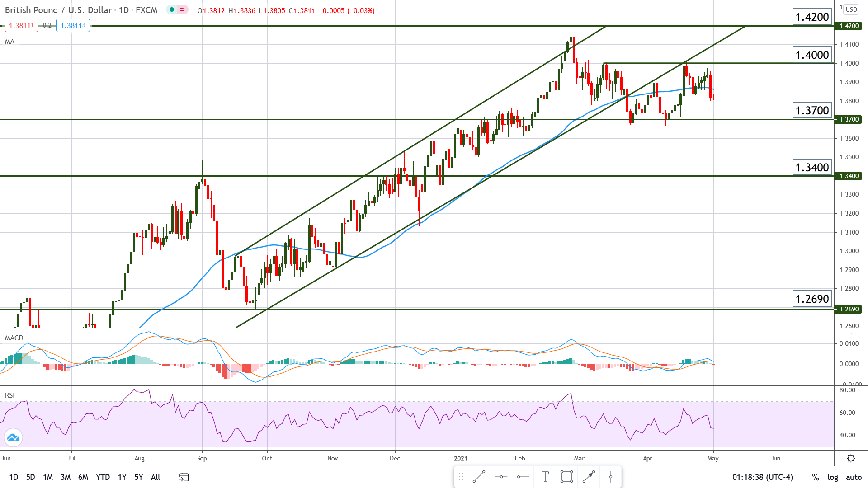Grab the drawing toolbar drag handle
Screen dimensions: 868x488
[x=461, y=477]
